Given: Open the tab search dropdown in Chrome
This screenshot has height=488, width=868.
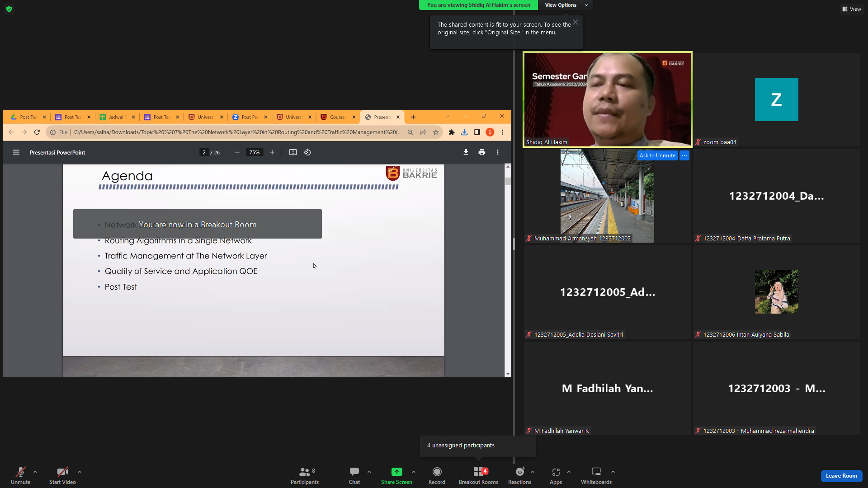Looking at the screenshot, I should coord(448,116).
